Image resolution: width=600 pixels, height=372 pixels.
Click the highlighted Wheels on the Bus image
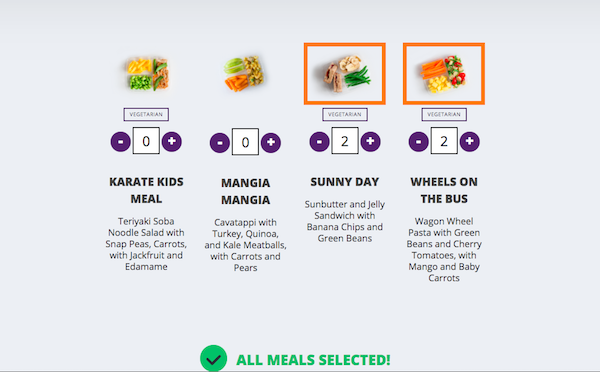point(444,73)
